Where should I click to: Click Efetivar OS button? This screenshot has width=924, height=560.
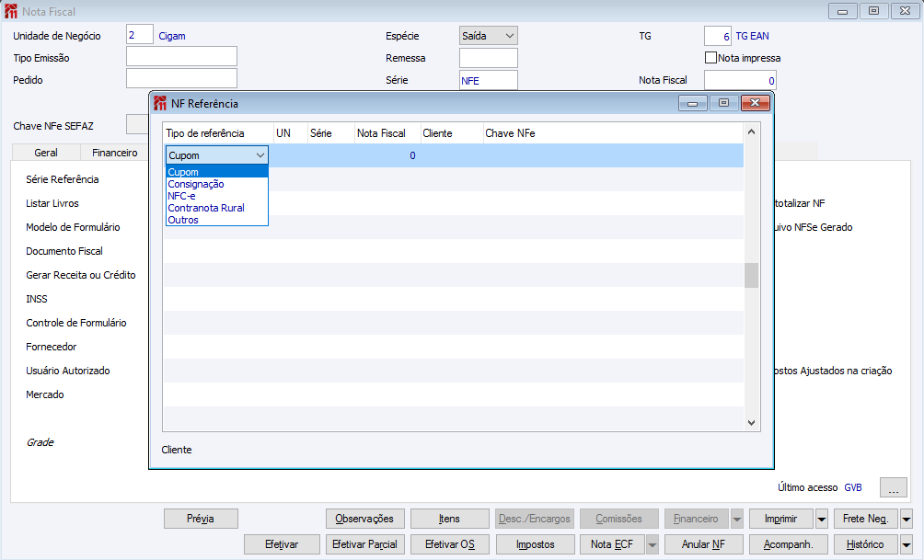[x=450, y=544]
